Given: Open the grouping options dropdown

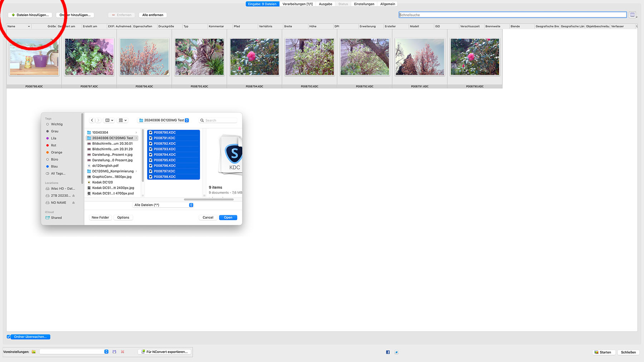Looking at the screenshot, I should pyautogui.click(x=123, y=120).
